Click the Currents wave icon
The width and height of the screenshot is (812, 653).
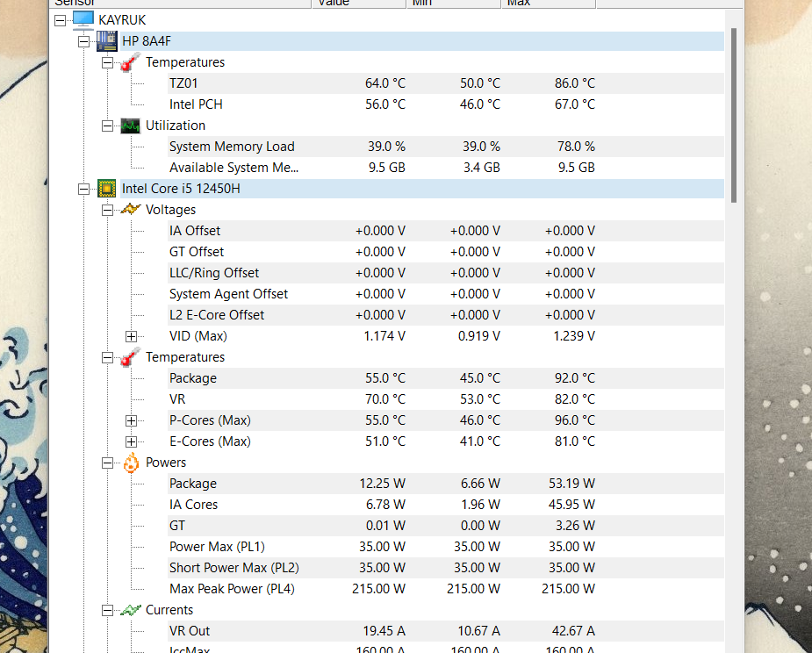[x=131, y=610]
